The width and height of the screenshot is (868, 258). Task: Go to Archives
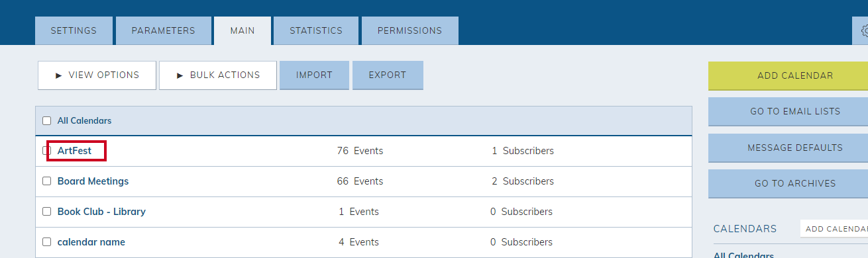[788, 183]
